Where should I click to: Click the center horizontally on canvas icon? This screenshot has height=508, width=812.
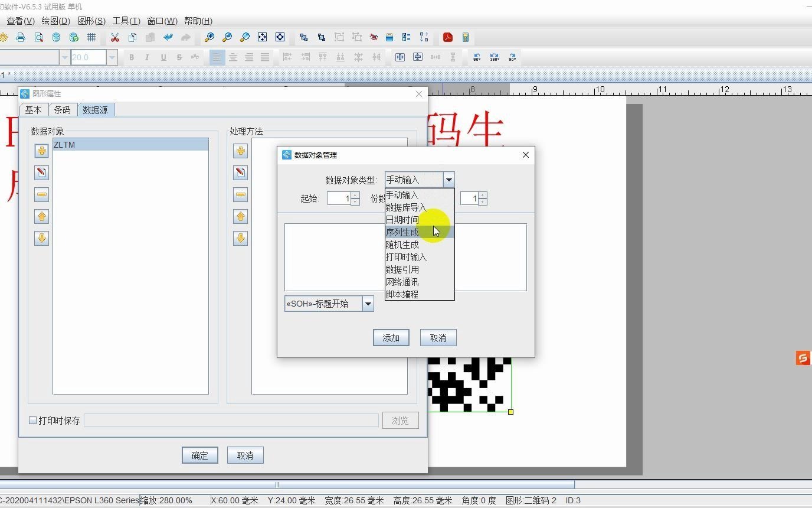pyautogui.click(x=400, y=57)
